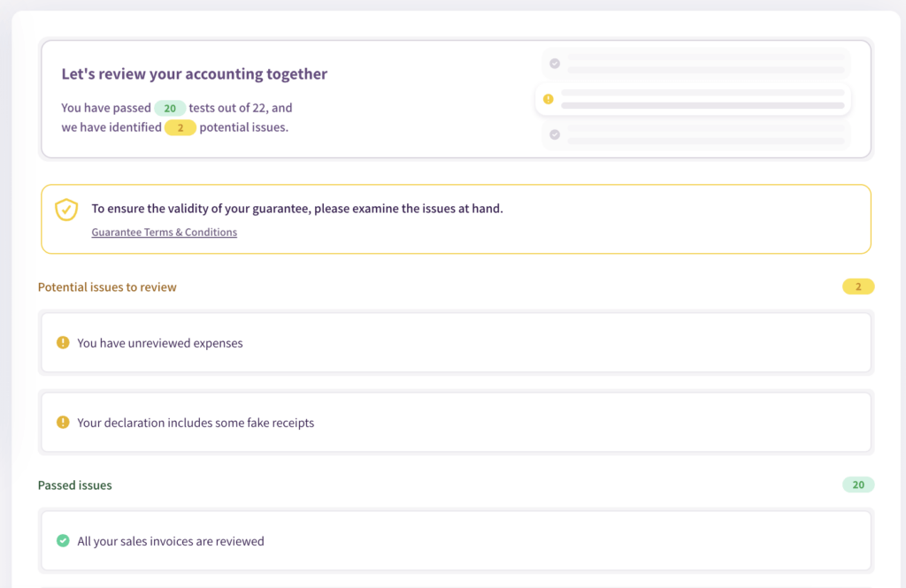This screenshot has width=906, height=588.
Task: Expand 'All your sales invoices are reviewed'
Action: coord(456,541)
